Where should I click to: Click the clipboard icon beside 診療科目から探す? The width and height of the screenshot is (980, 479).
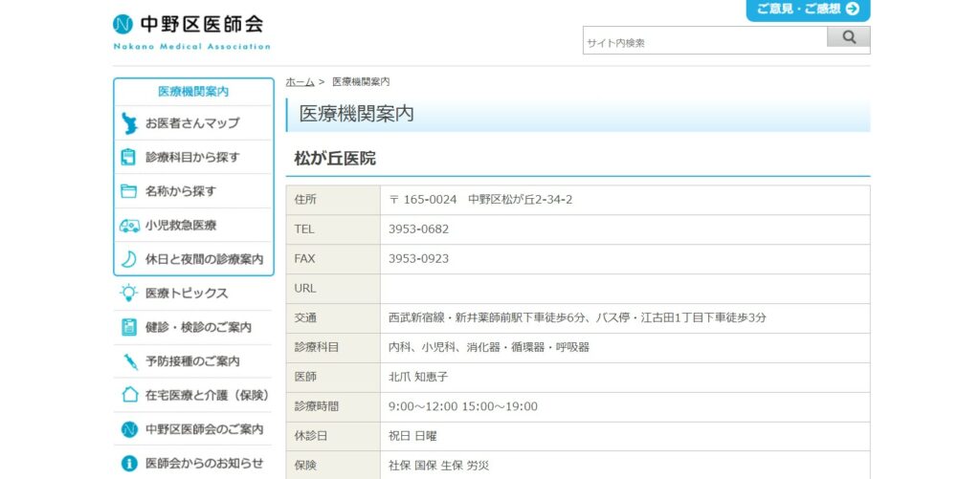(128, 157)
